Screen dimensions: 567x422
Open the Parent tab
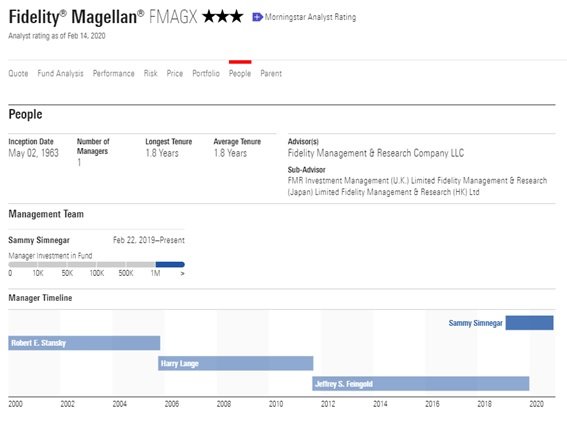pos(271,73)
